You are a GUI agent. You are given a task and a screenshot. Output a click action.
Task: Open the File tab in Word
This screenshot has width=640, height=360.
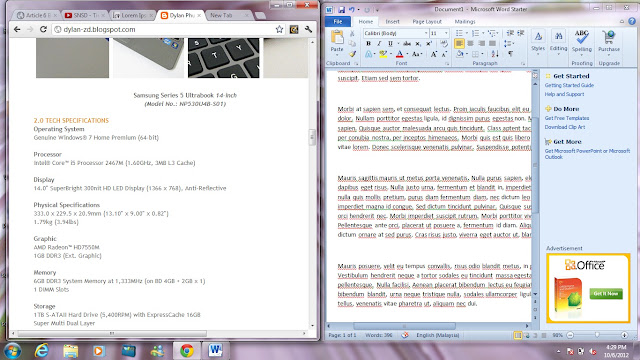click(338, 21)
